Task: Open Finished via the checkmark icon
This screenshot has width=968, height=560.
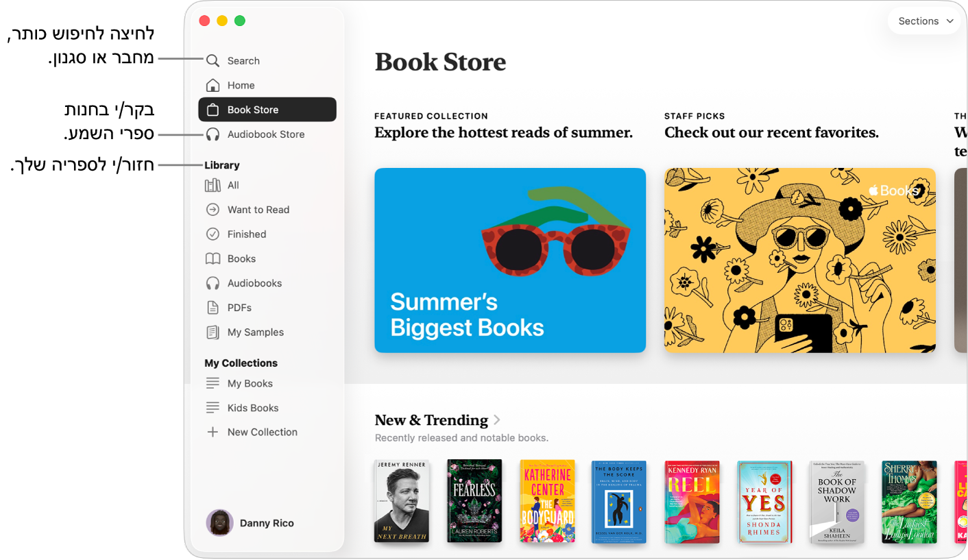Action: tap(213, 234)
